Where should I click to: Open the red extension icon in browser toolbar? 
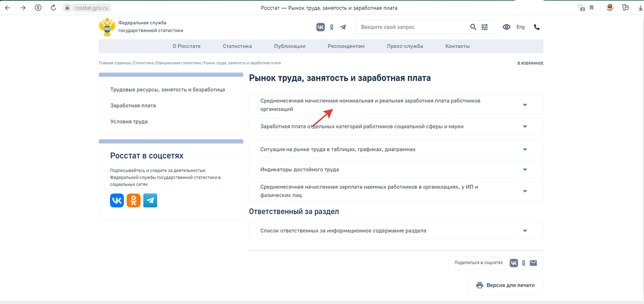(x=610, y=8)
